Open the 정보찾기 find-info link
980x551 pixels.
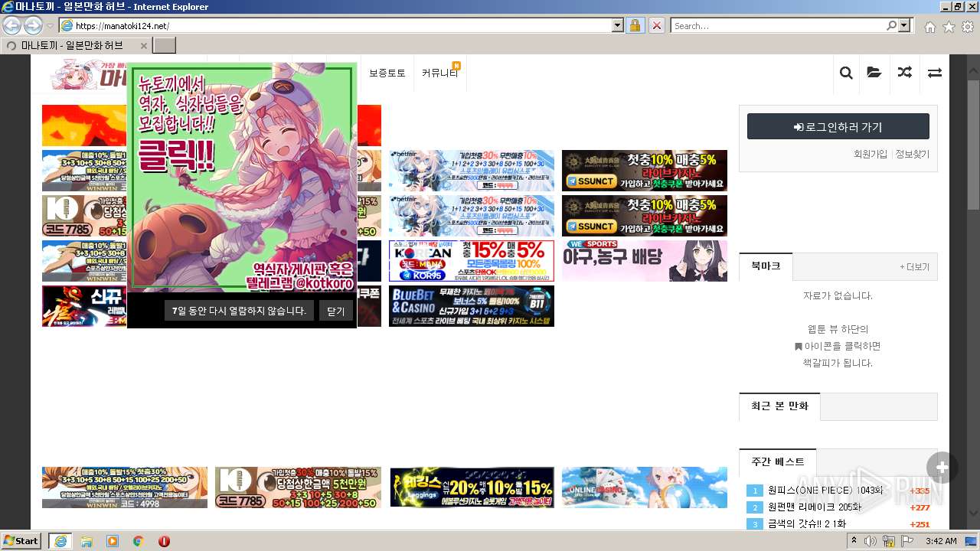click(913, 154)
